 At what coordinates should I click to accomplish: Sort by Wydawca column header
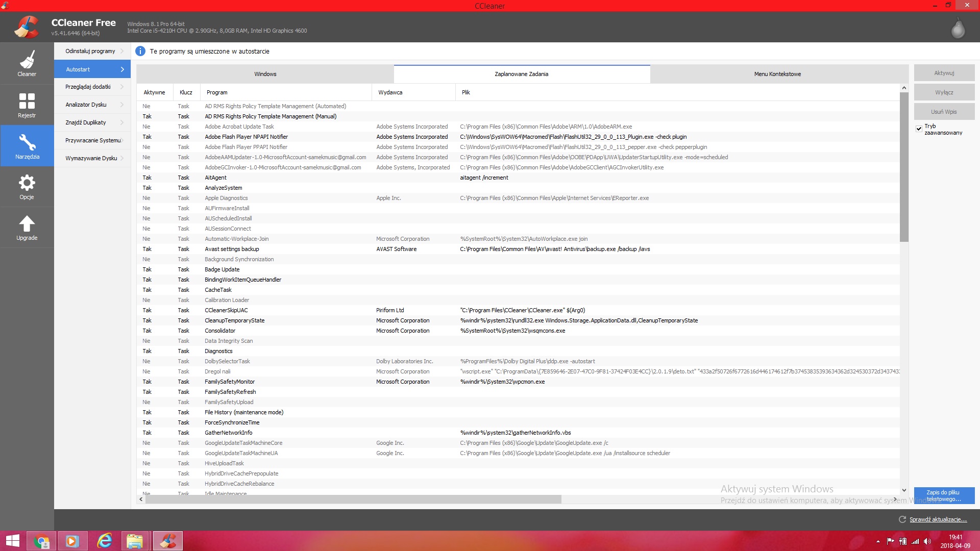pos(413,92)
